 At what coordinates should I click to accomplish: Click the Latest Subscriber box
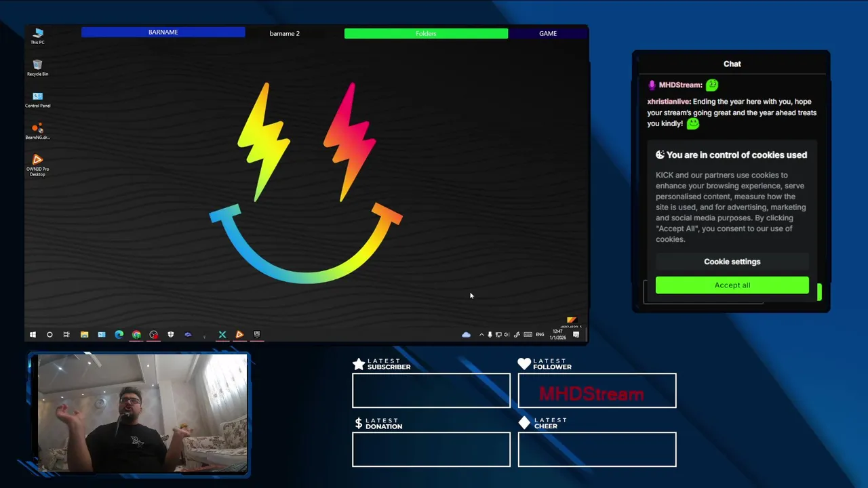[x=431, y=390]
